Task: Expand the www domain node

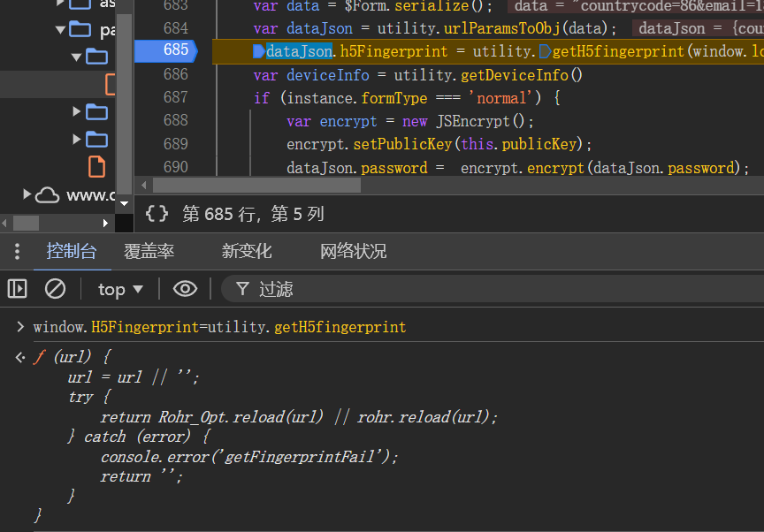Action: coord(25,194)
